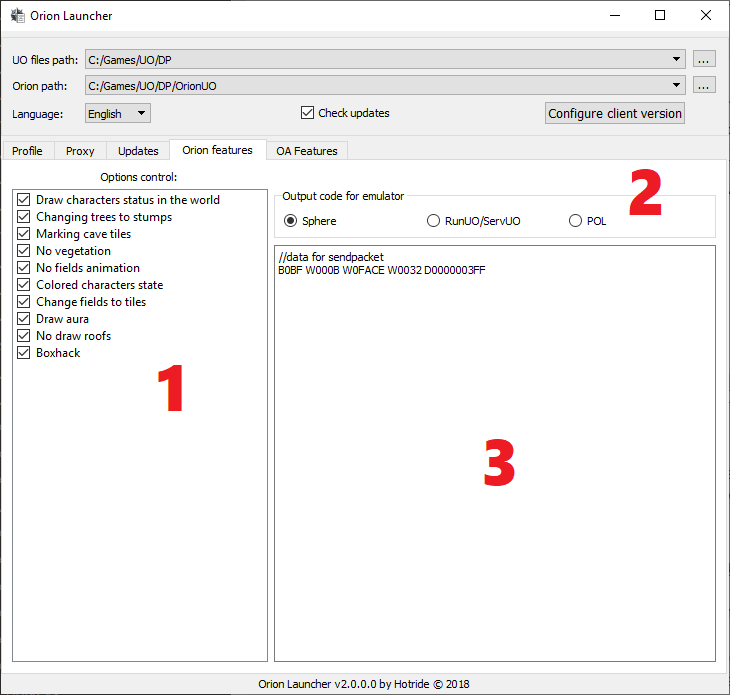Close the Orion Launcher window
Viewport: 730px width, 695px height.
tap(706, 15)
